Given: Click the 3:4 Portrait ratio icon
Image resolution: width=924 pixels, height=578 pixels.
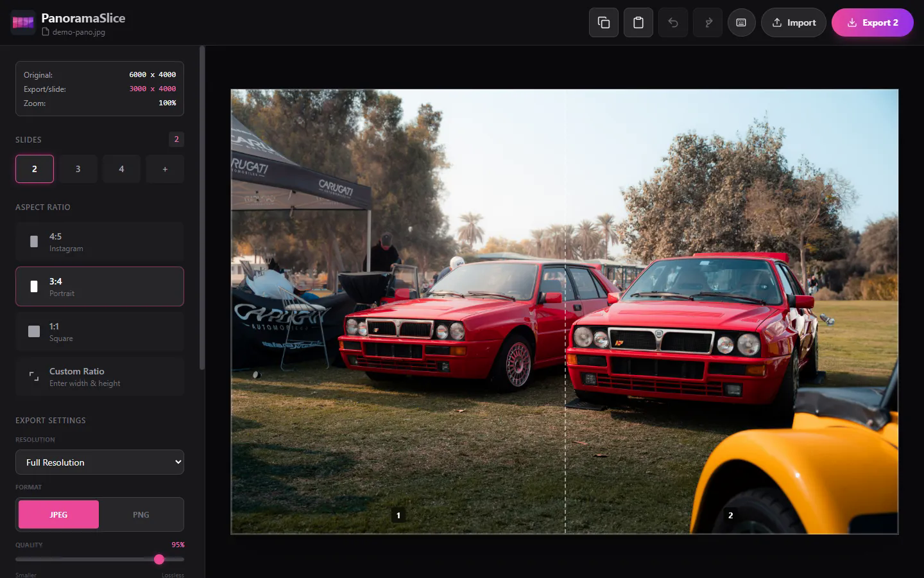Looking at the screenshot, I should click(x=34, y=286).
